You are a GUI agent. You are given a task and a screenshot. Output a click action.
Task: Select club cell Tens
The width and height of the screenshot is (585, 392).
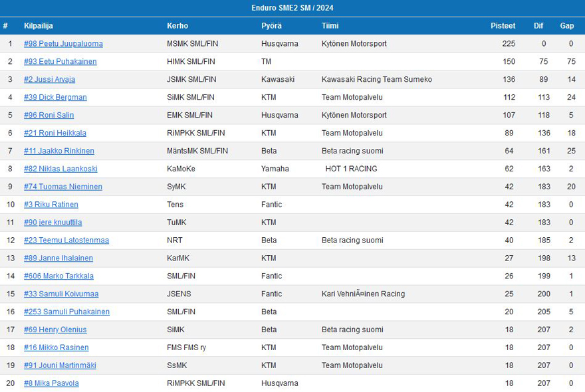point(175,205)
